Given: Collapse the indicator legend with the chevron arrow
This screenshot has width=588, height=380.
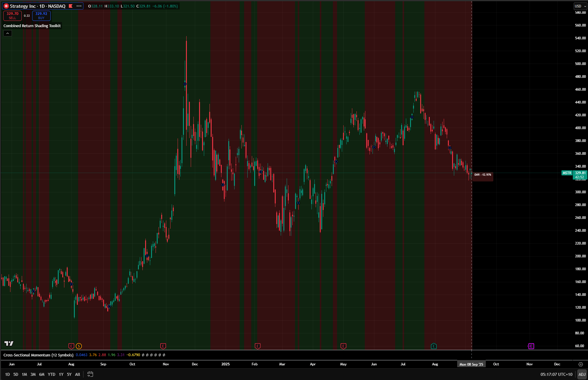Looking at the screenshot, I should coord(7,33).
